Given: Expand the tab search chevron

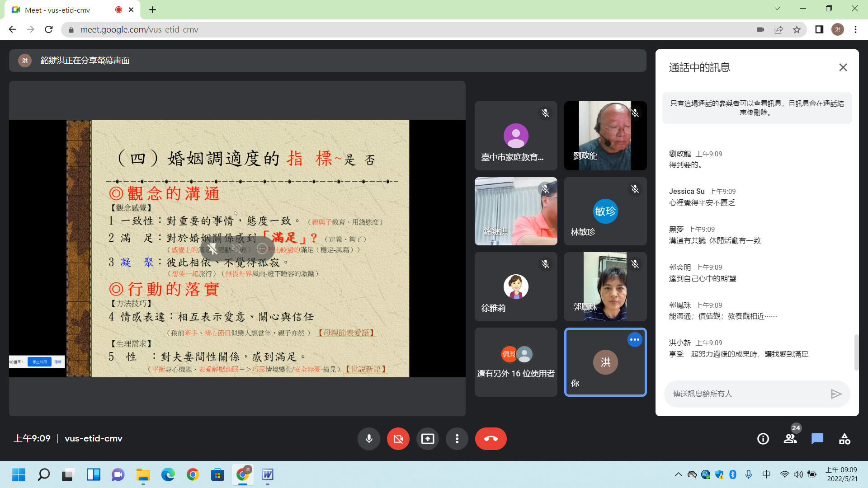Looking at the screenshot, I should [777, 9].
